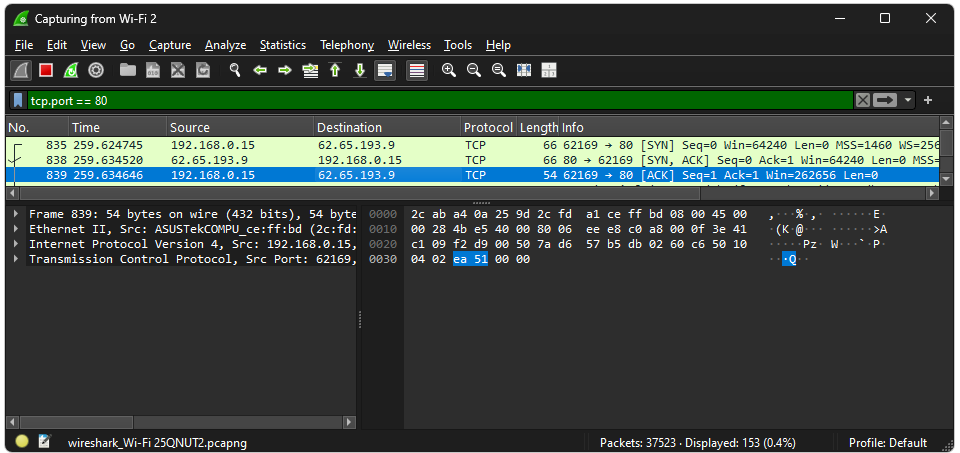
Task: Expand the Ethernet II tree item
Action: coord(16,229)
